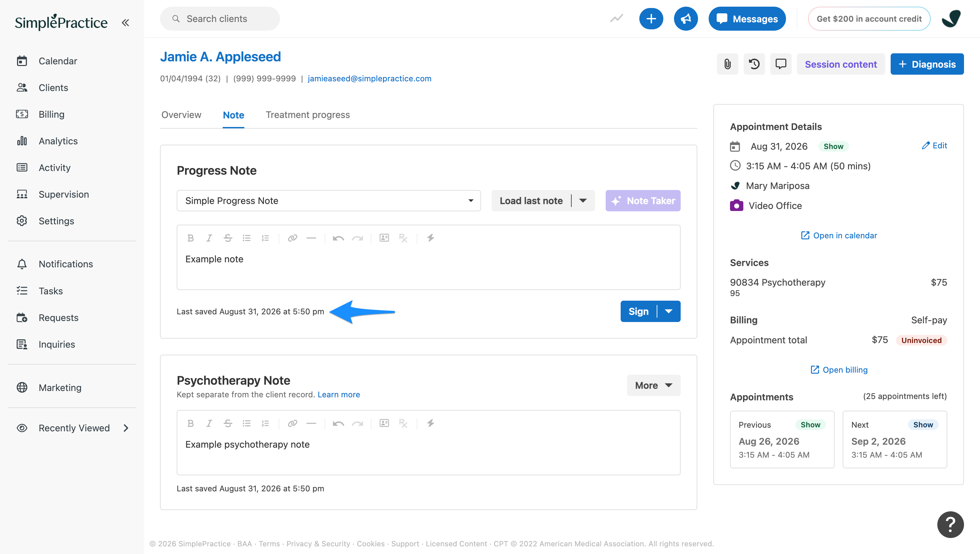Open the Privacy & Security footer link
The height and width of the screenshot is (554, 980).
318,544
